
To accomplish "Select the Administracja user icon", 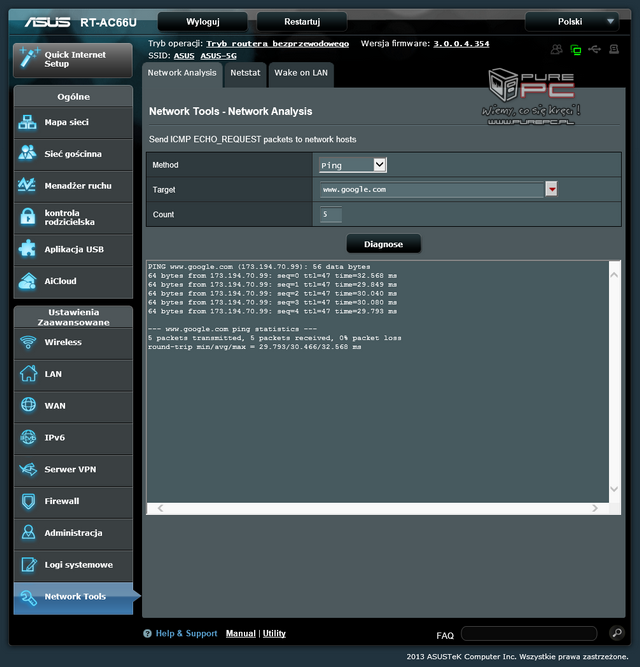I will tap(28, 533).
